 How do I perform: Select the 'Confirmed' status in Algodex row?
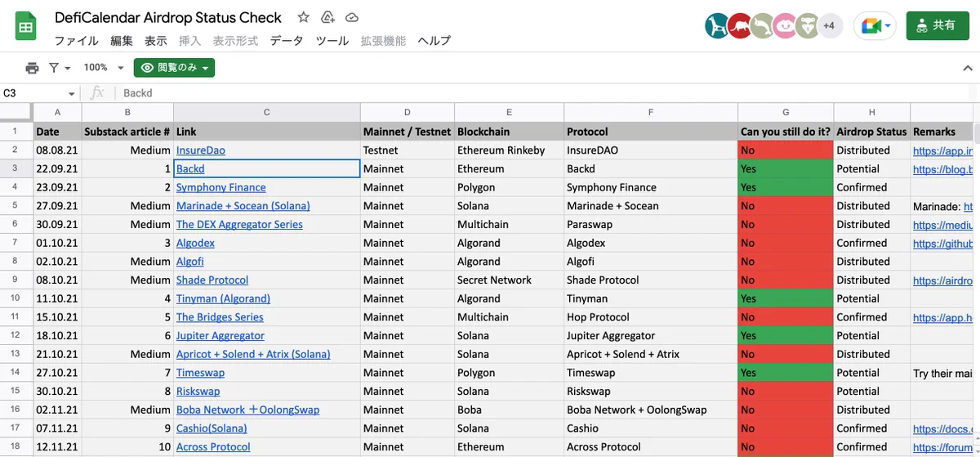pyautogui.click(x=871, y=243)
